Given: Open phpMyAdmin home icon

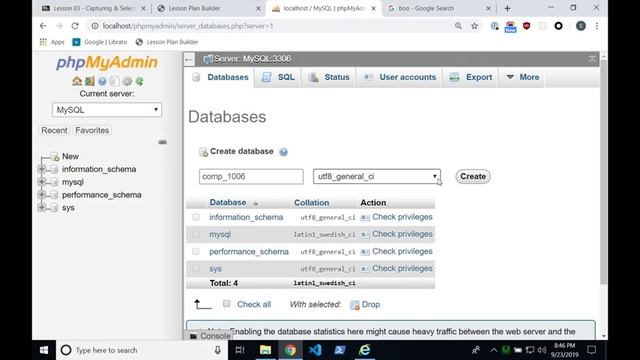Looking at the screenshot, I should (x=77, y=81).
